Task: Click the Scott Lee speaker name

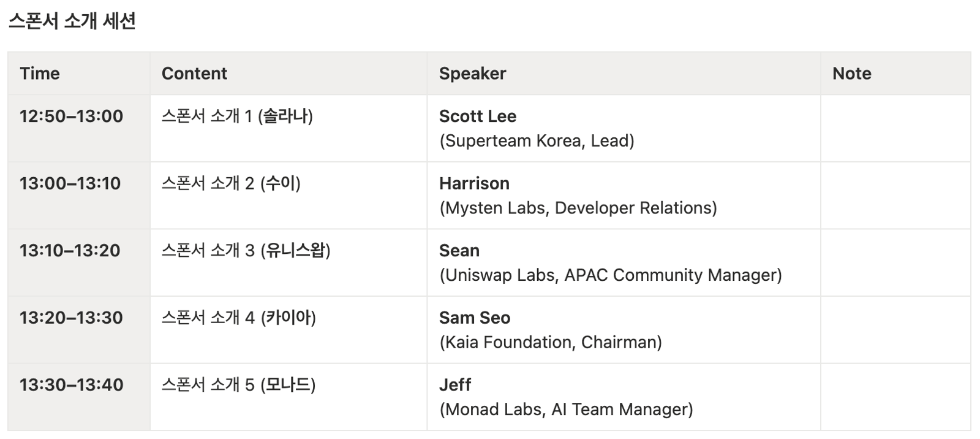Action: tap(478, 116)
